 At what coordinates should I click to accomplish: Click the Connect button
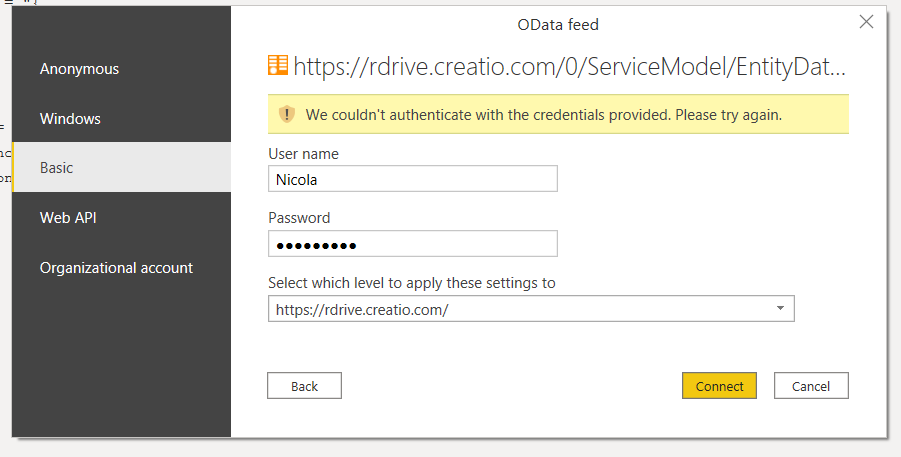pyautogui.click(x=719, y=386)
